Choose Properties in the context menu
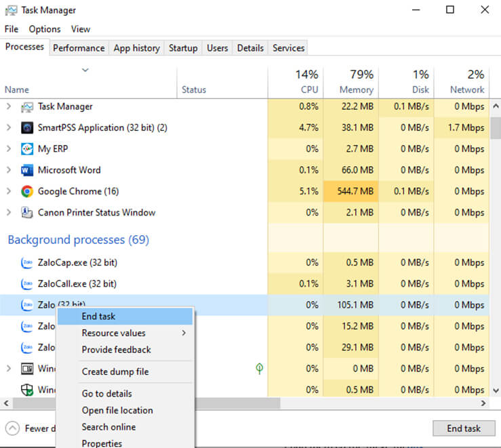The width and height of the screenshot is (501, 448). [x=125, y=443]
